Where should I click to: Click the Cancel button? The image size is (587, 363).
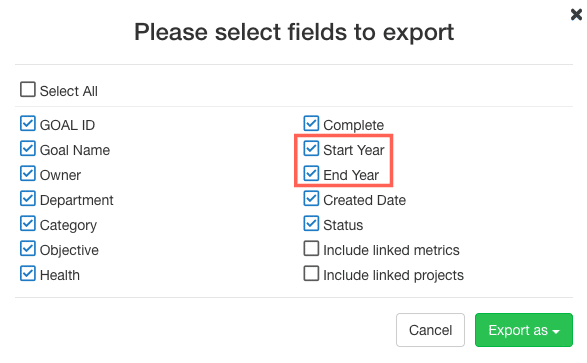coord(430,330)
